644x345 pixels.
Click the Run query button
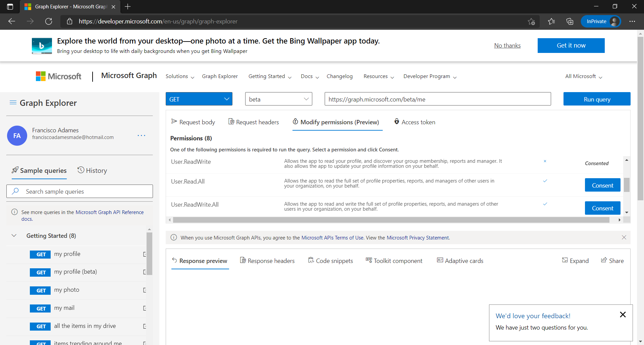point(597,99)
